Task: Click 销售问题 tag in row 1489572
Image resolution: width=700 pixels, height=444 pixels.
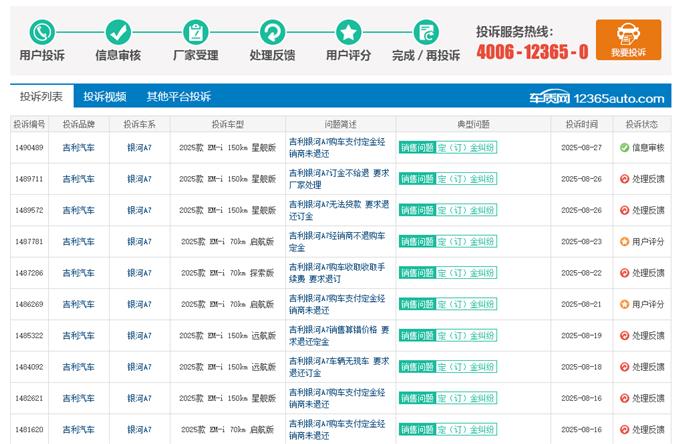Action: pyautogui.click(x=416, y=210)
